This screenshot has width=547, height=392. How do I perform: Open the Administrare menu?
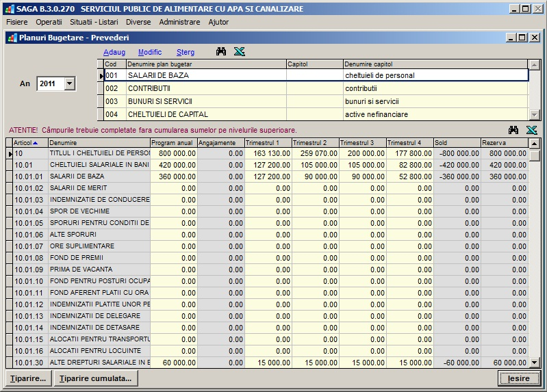coord(179,22)
